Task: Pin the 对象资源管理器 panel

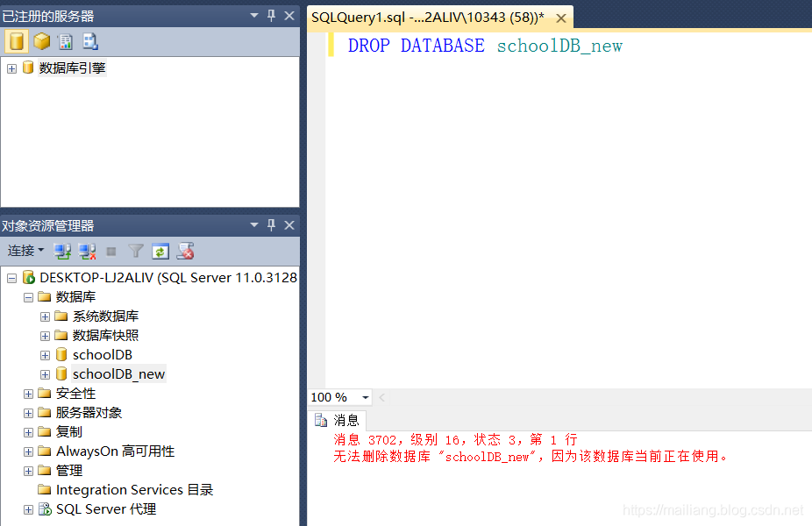Action: [271, 225]
